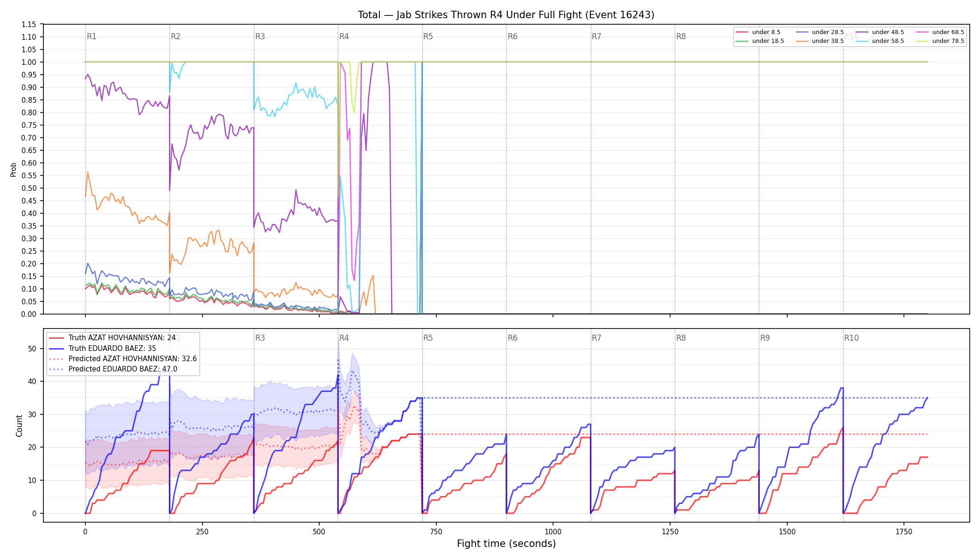Click the R2 round label in Prob chart
The width and height of the screenshot is (980, 560).
click(x=175, y=36)
